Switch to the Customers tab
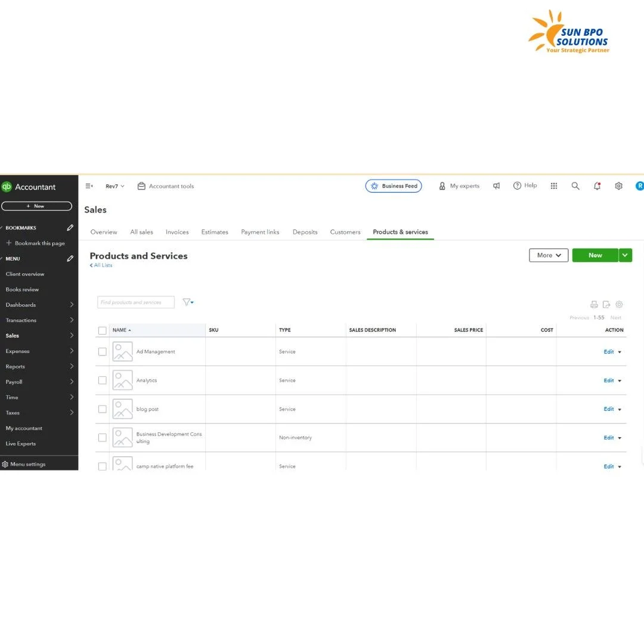The width and height of the screenshot is (644, 644). [345, 232]
